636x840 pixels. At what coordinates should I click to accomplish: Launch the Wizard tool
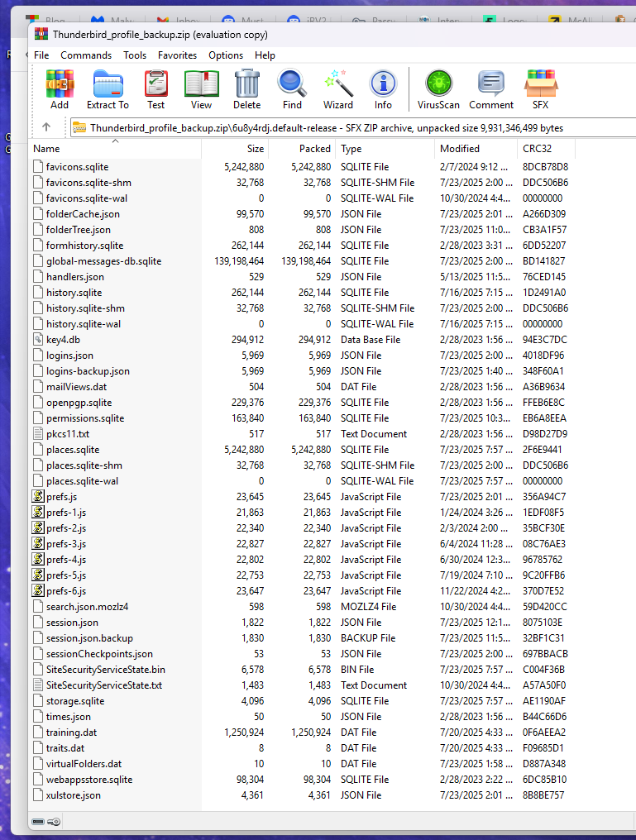coord(338,89)
